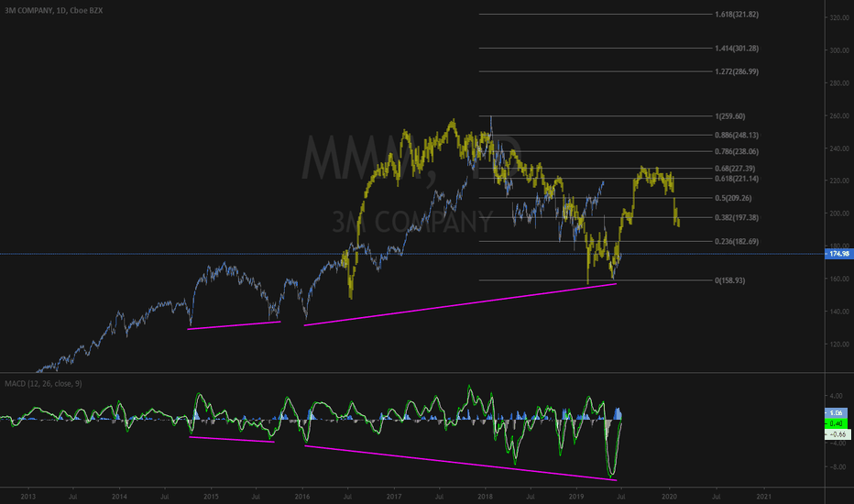Click the 2019 label on time axis
Image resolution: width=854 pixels, height=504 pixels.
576,497
